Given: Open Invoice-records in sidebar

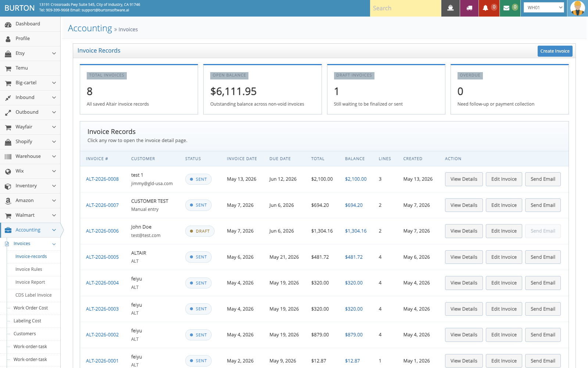Looking at the screenshot, I should coord(31,256).
